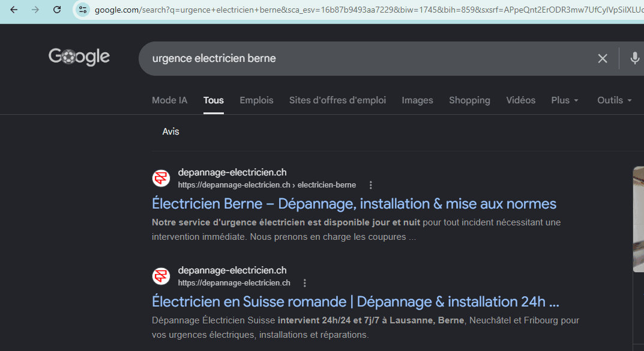Viewport: 644px width, 351px height.
Task: Click snippet text 'intervient 24h/24 et 7j/7'
Action: [328, 320]
